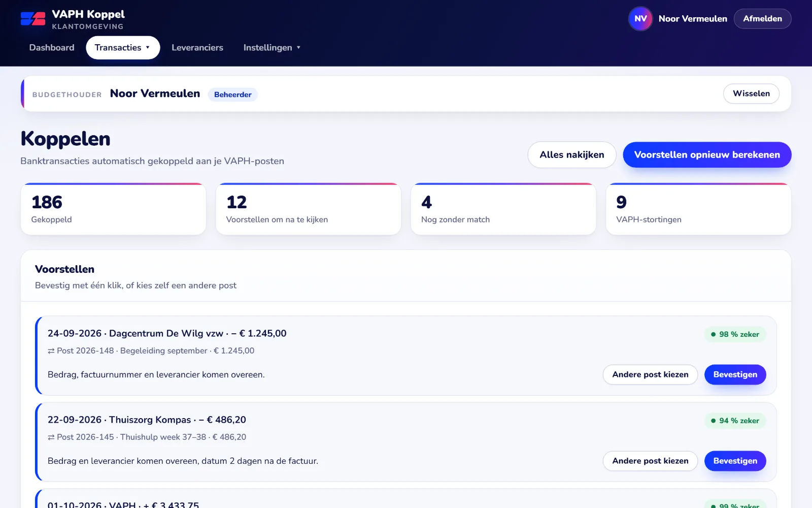Click swap icon beside Post 2026-145
This screenshot has width=812, height=508.
pos(51,437)
